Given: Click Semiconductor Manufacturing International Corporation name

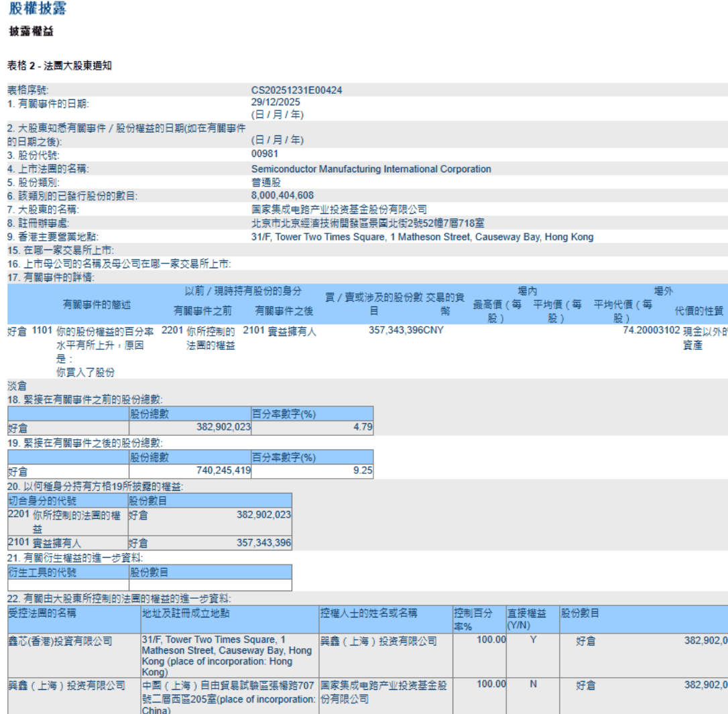Looking at the screenshot, I should (371, 169).
